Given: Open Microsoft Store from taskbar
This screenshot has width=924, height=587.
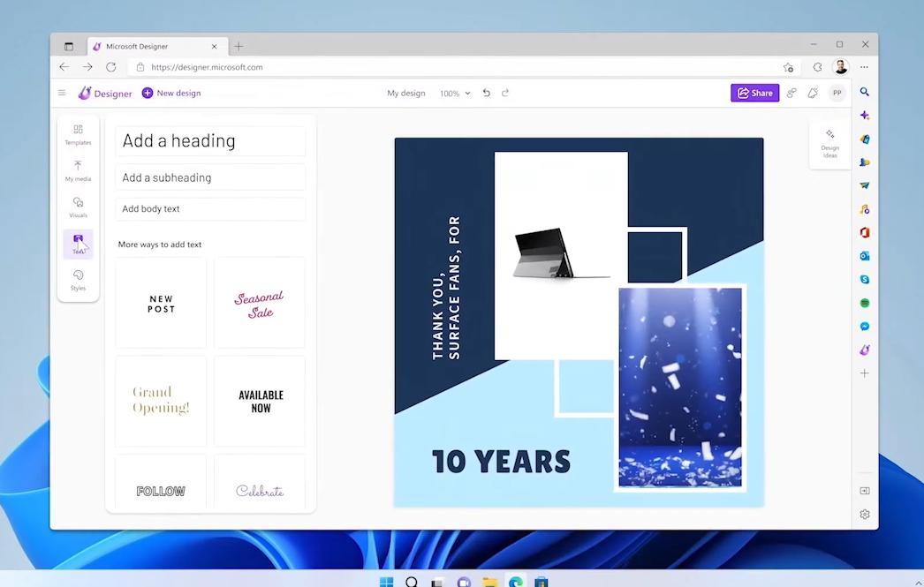Looking at the screenshot, I should pos(541,582).
